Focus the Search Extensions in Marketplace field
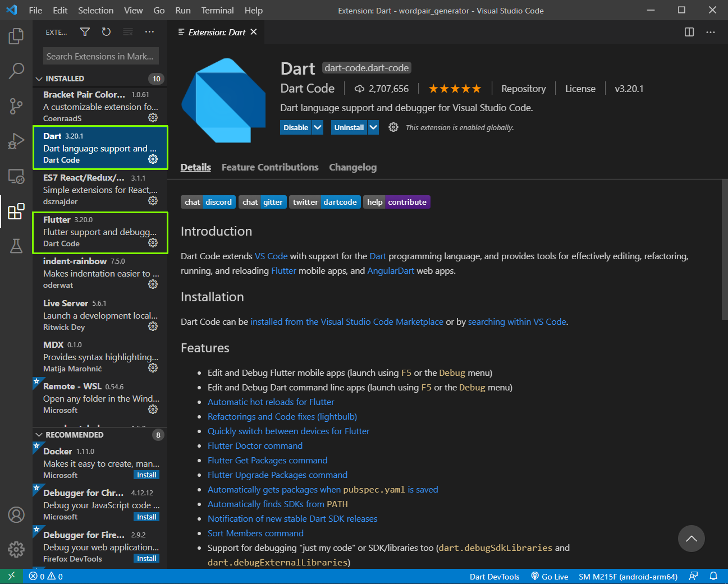This screenshot has height=584, width=728. coord(101,56)
